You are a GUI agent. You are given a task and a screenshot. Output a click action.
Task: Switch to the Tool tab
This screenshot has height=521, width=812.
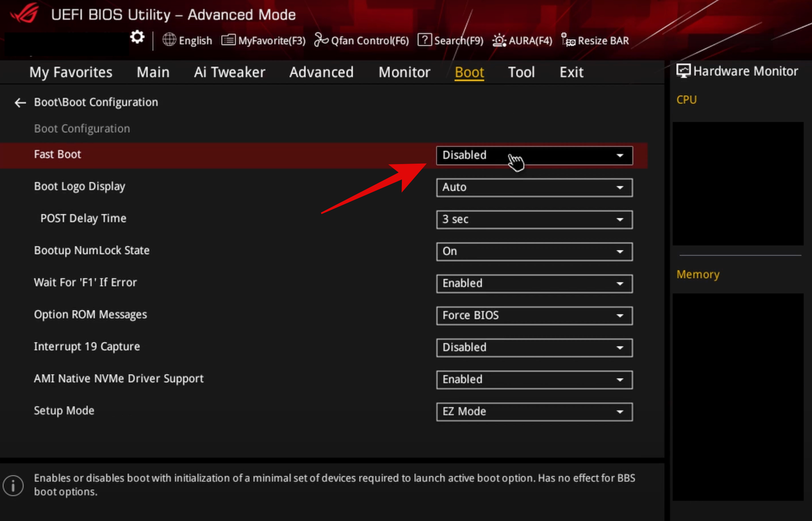coord(521,72)
